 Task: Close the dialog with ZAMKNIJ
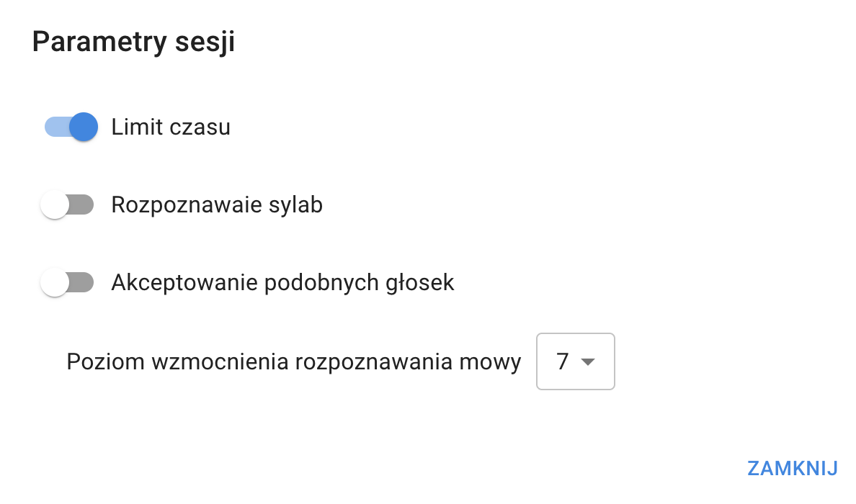[792, 468]
